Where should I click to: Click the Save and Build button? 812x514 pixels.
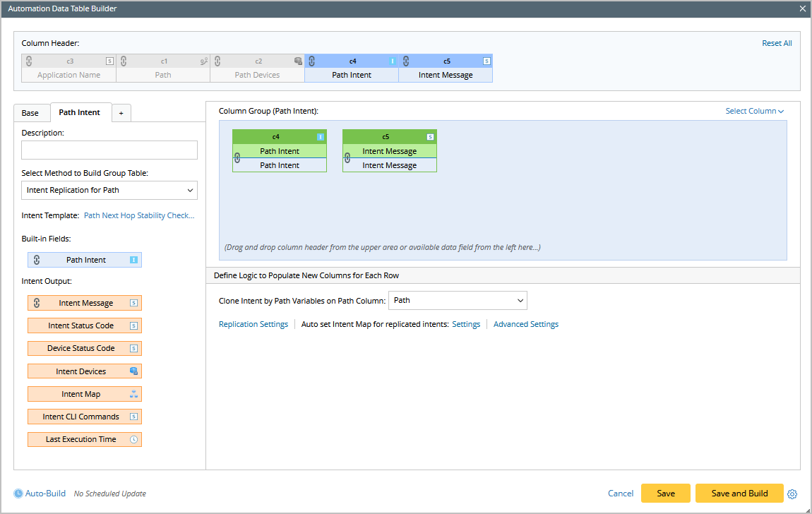(739, 494)
